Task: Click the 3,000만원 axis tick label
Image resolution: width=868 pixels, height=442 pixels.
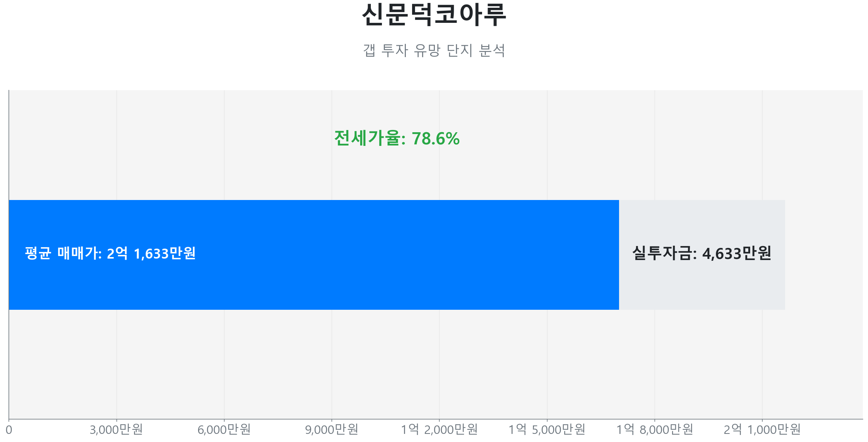Action: pyautogui.click(x=116, y=429)
